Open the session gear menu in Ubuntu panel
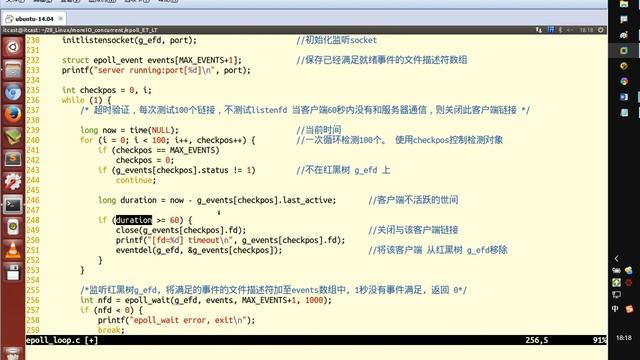Screen dimensions: 640x360 [x=601, y=30]
